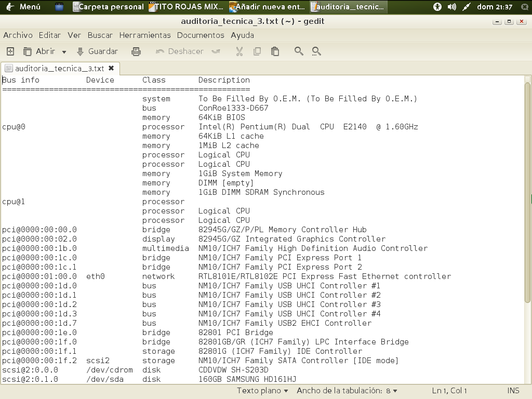Open the Documentos menu
The image size is (532, 399).
[201, 35]
